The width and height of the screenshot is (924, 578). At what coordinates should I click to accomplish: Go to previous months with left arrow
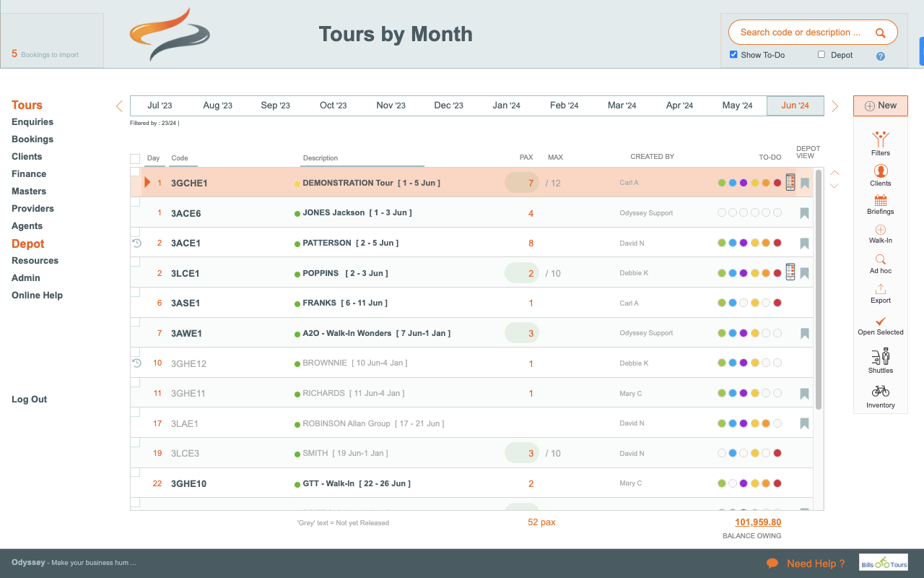(119, 106)
